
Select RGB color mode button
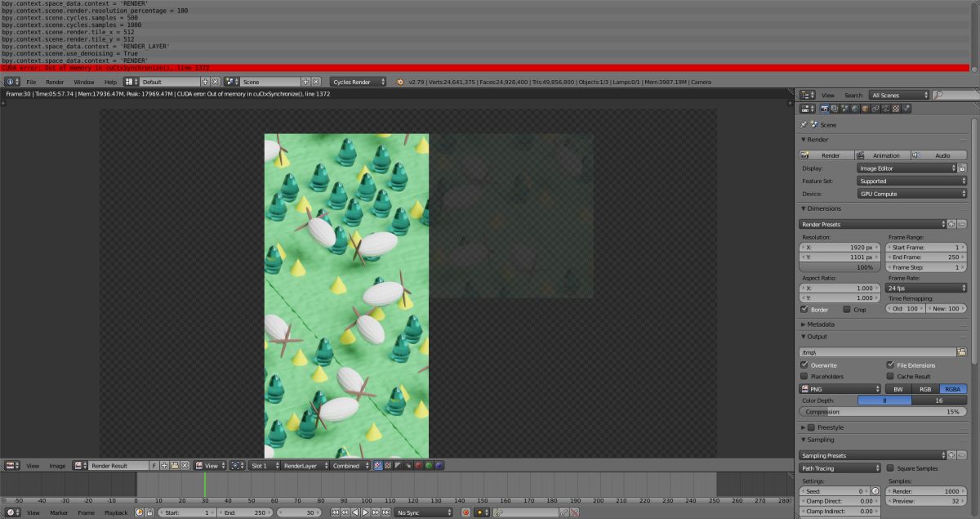tap(925, 389)
